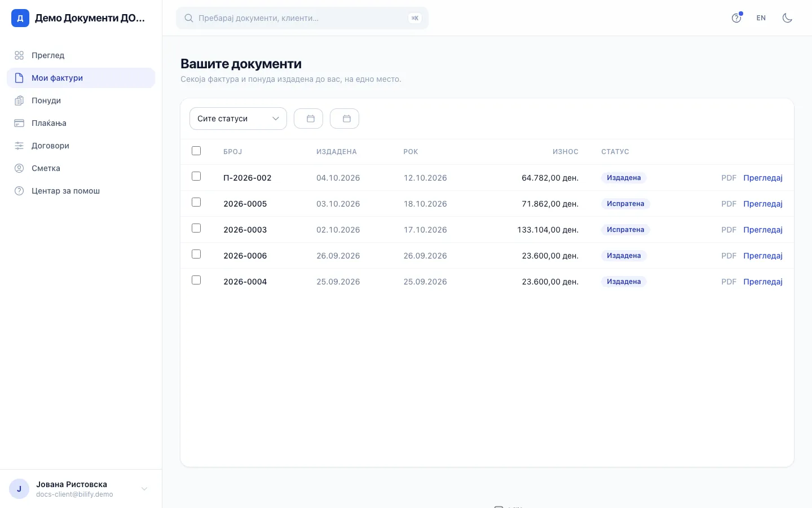This screenshot has height=508, width=812.
Task: Click the Договори sliders icon
Action: pyautogui.click(x=19, y=146)
